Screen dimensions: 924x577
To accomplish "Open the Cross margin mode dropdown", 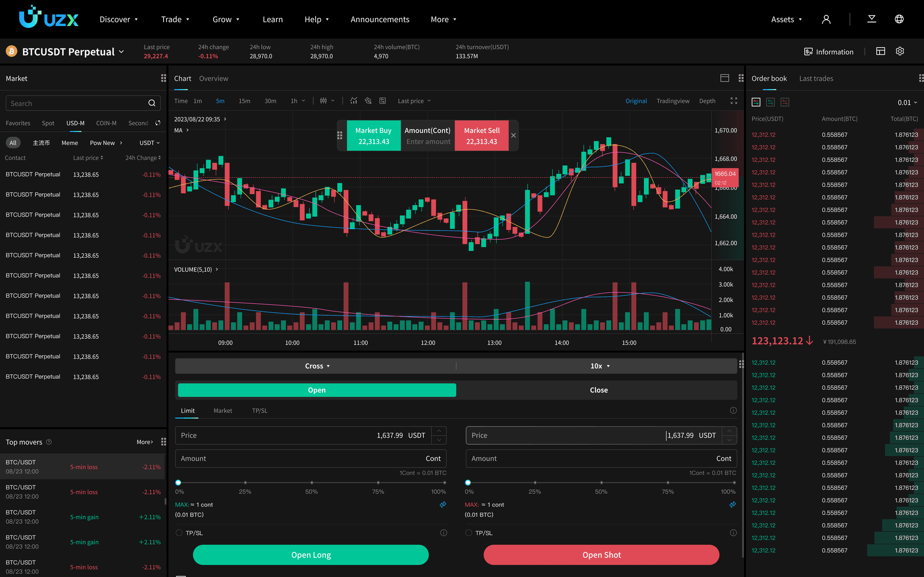I will (317, 366).
